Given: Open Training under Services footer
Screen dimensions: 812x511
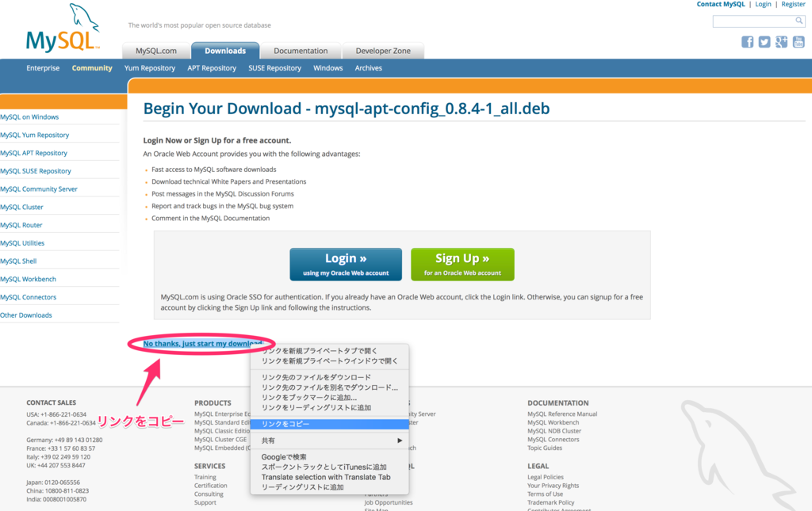Looking at the screenshot, I should coord(205,477).
